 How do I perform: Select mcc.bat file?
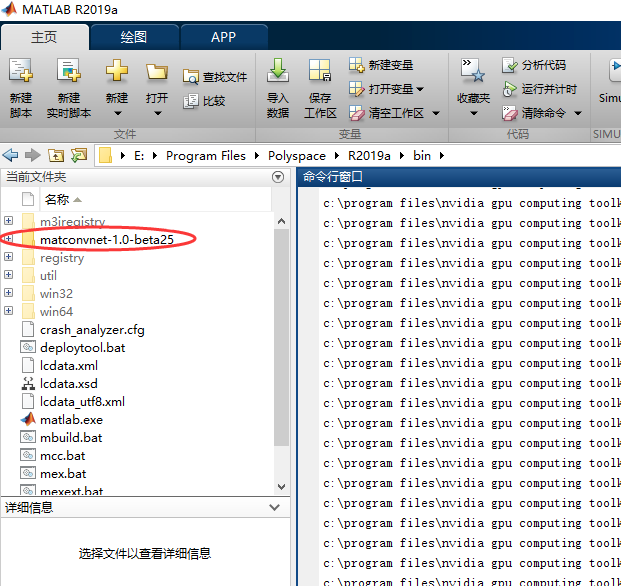point(63,455)
